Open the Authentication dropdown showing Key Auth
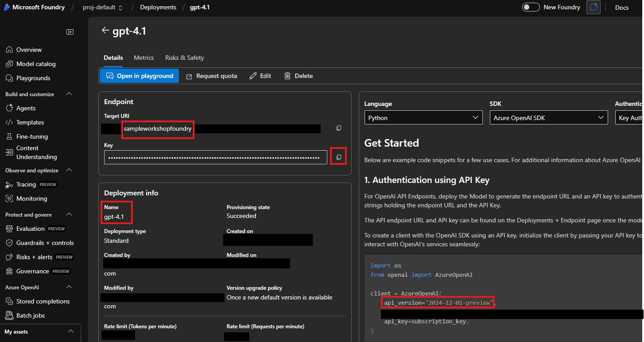The image size is (644, 342). pos(629,118)
